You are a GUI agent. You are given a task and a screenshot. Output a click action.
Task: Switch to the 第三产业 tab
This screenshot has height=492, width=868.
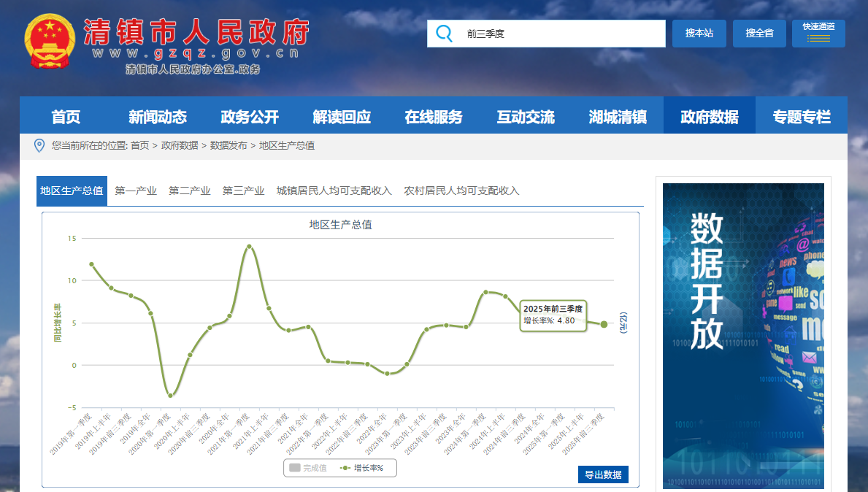[x=243, y=191]
